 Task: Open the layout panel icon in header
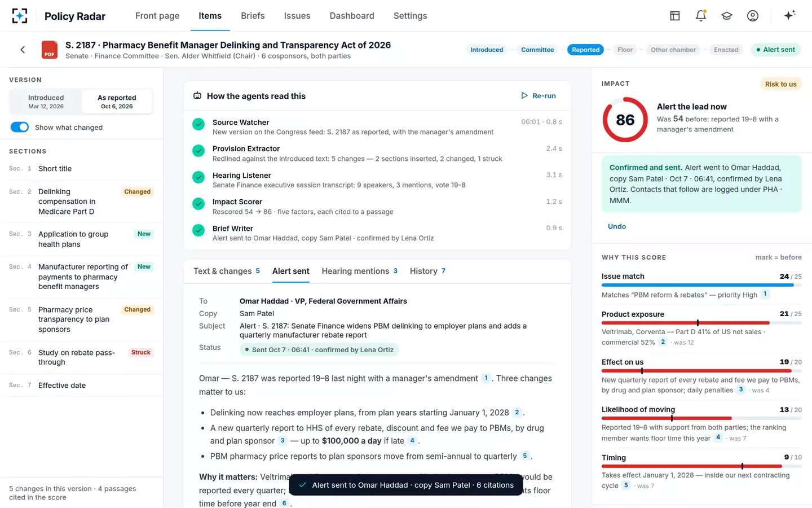point(675,16)
